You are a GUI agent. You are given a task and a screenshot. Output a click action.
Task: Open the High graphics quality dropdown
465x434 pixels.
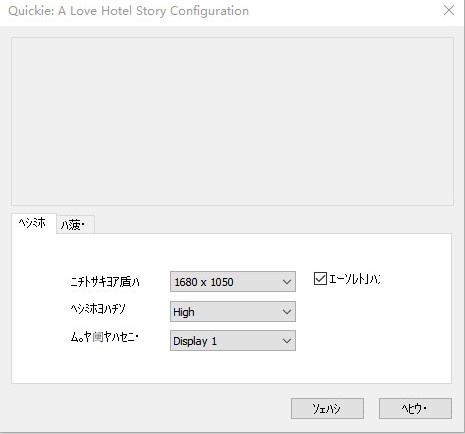pyautogui.click(x=233, y=312)
